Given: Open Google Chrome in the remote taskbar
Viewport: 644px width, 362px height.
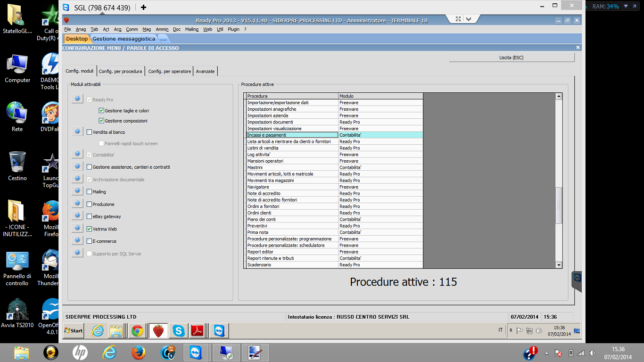Looking at the screenshot, I should [x=137, y=331].
